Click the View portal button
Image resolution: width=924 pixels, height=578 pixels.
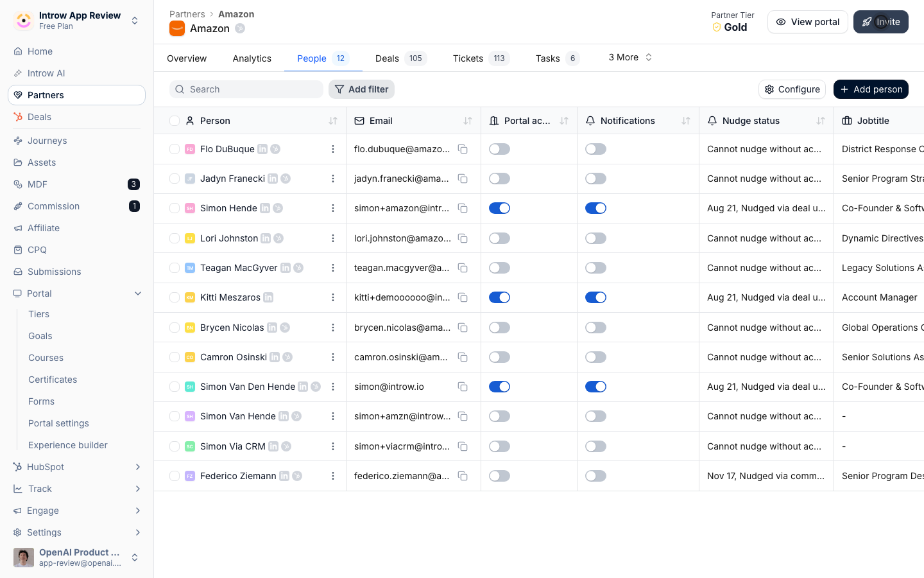(x=808, y=22)
